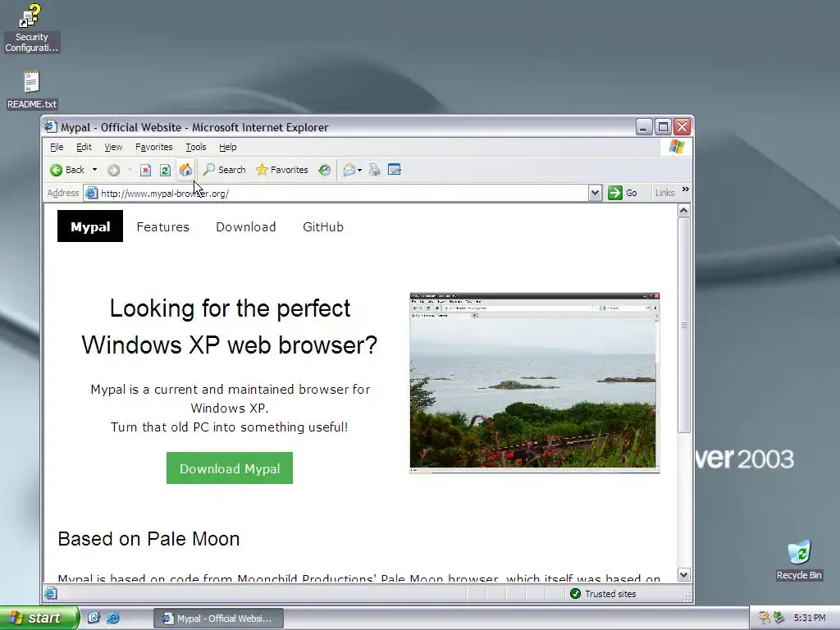
Task: Select the README.txt desktop file
Action: (x=32, y=90)
